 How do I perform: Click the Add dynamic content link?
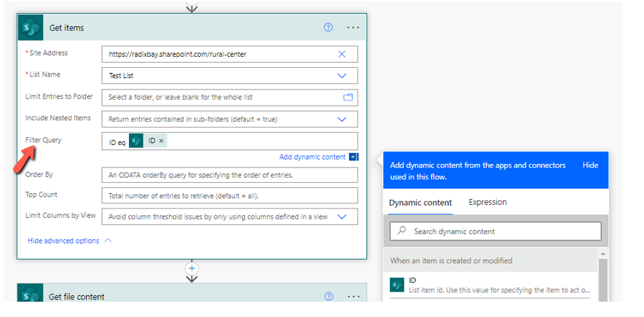click(313, 157)
